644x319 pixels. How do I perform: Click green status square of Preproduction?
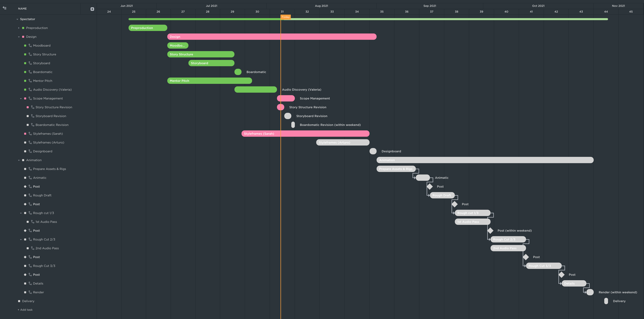pos(23,28)
